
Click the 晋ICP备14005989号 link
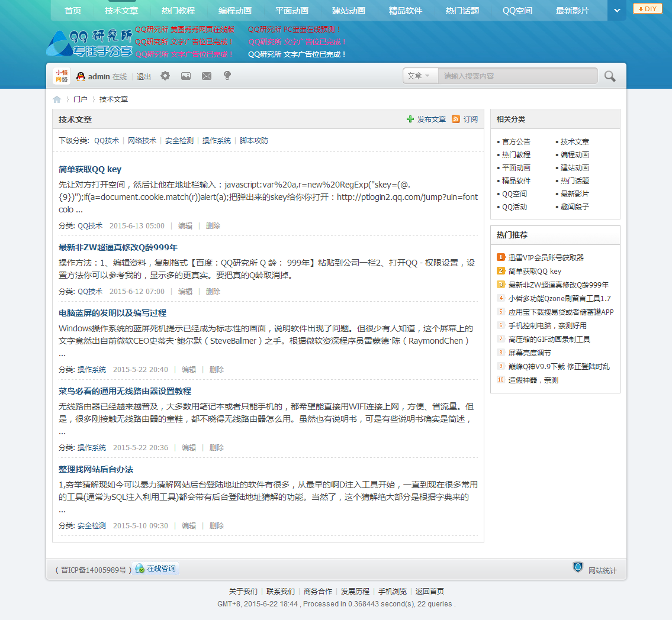pyautogui.click(x=94, y=570)
